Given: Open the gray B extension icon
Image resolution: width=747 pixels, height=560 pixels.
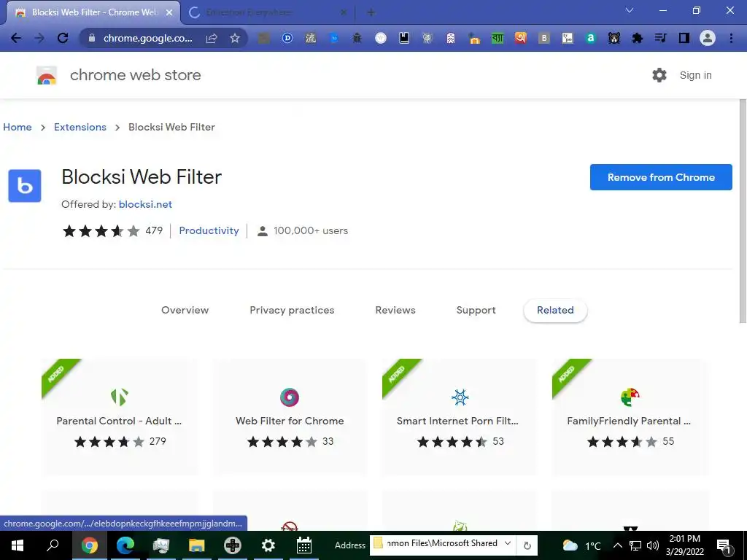Looking at the screenshot, I should [544, 38].
